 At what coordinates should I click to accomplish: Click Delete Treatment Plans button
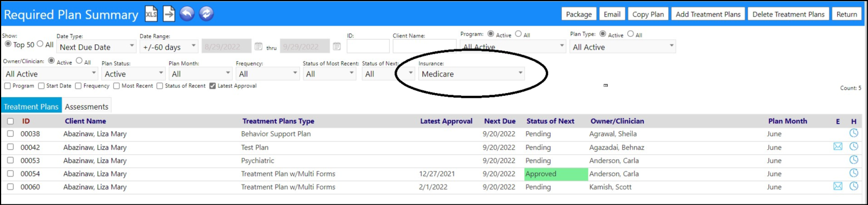pos(788,14)
